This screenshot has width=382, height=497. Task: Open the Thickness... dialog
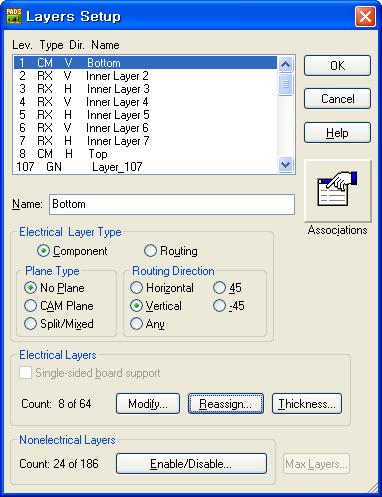[307, 404]
